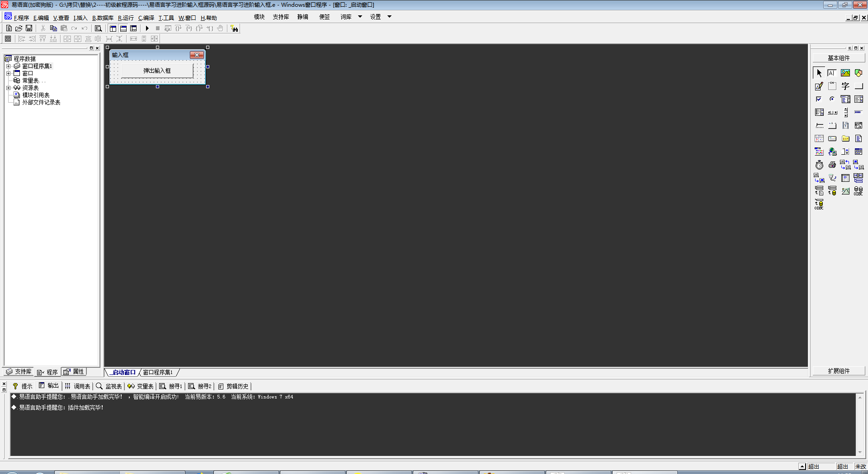868x474 pixels.
Task: Select the Edit box (AI) component in the palette
Action: 832,73
